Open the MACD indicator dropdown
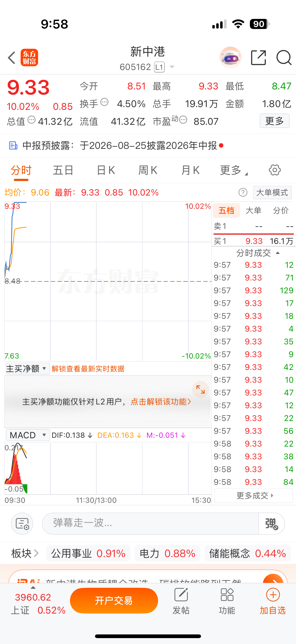 click(27, 435)
